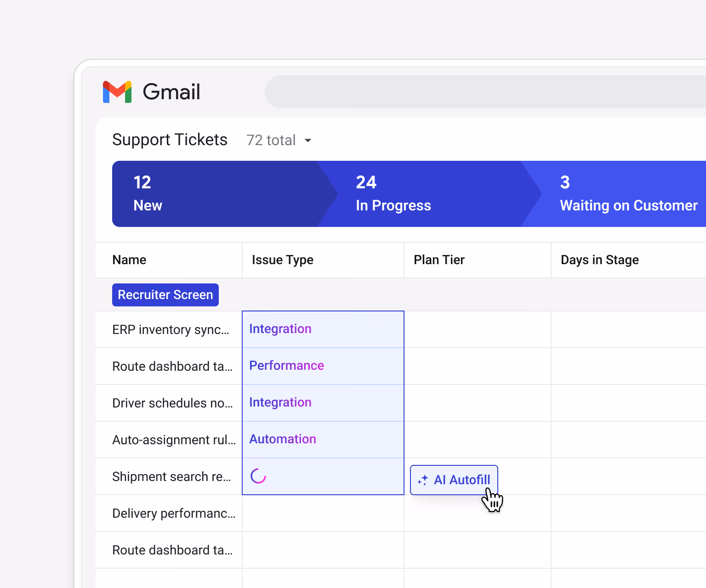Click the Plan Tier cell for ERP inventory sync

coord(478,329)
